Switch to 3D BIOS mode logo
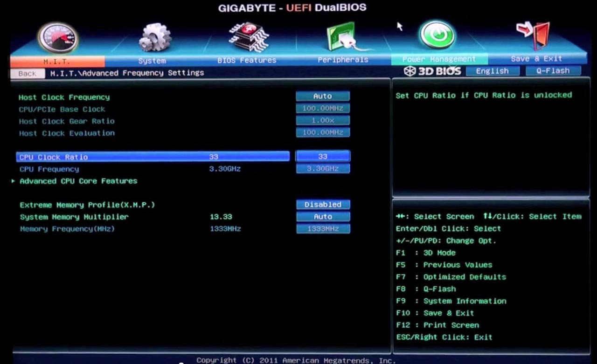The width and height of the screenshot is (597, 364). [432, 71]
